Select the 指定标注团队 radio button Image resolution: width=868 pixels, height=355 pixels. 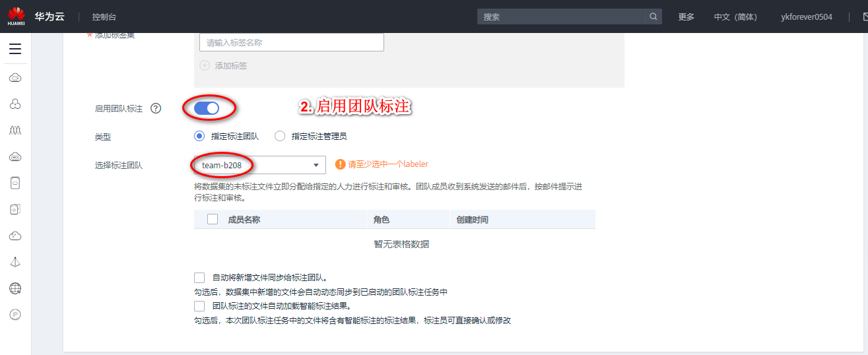pos(199,136)
